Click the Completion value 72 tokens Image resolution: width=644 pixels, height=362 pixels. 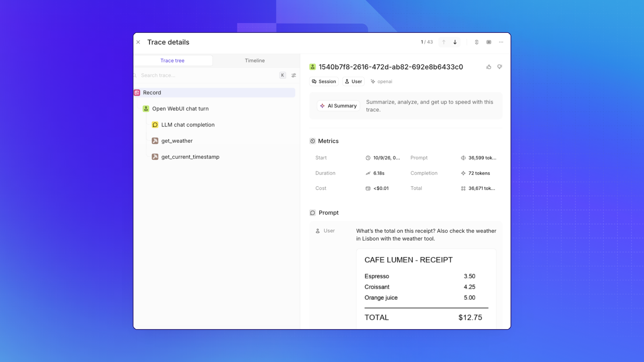[479, 173]
